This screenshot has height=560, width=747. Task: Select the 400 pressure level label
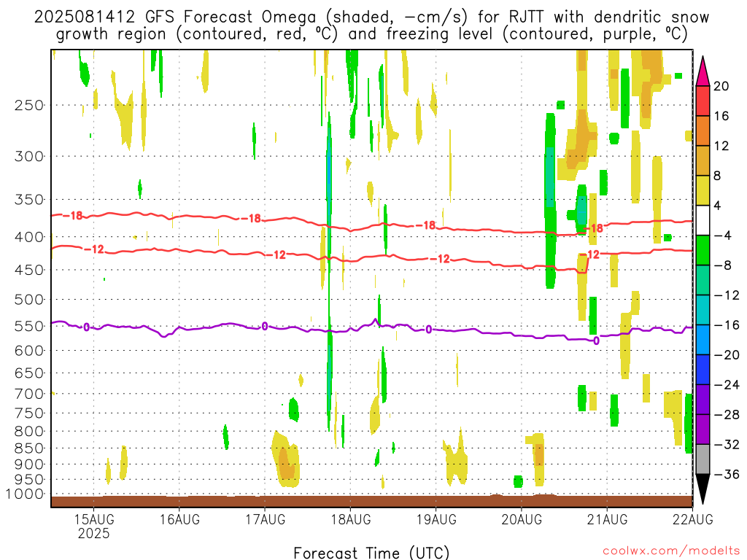click(x=29, y=237)
